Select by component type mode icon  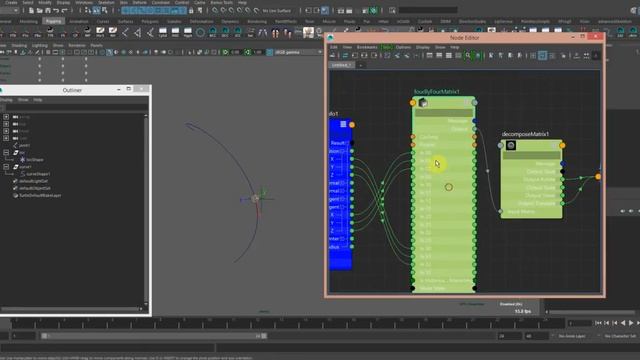pyautogui.click(x=105, y=11)
